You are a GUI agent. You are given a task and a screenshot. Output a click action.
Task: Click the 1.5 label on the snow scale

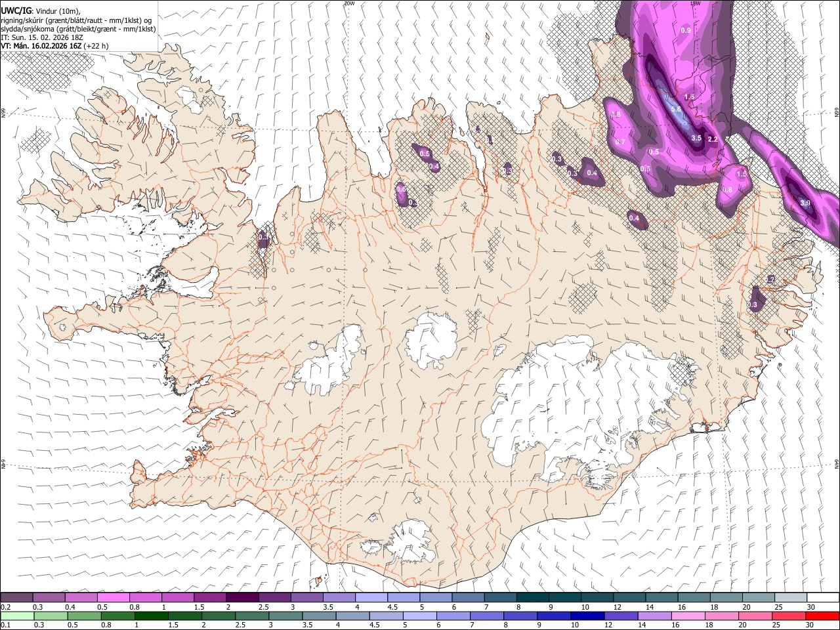(198, 607)
